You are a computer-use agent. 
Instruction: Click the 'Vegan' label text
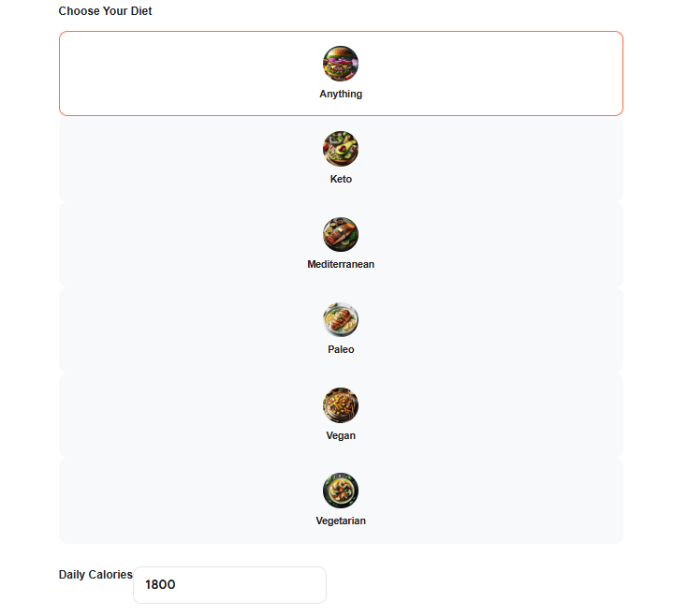pyautogui.click(x=341, y=435)
